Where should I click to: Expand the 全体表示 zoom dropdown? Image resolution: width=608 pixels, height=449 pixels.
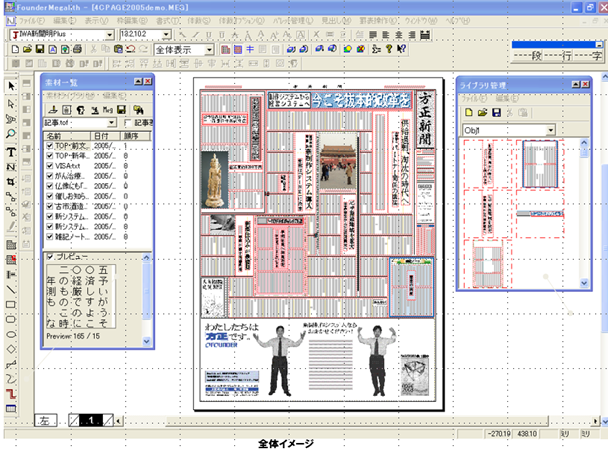[x=209, y=49]
